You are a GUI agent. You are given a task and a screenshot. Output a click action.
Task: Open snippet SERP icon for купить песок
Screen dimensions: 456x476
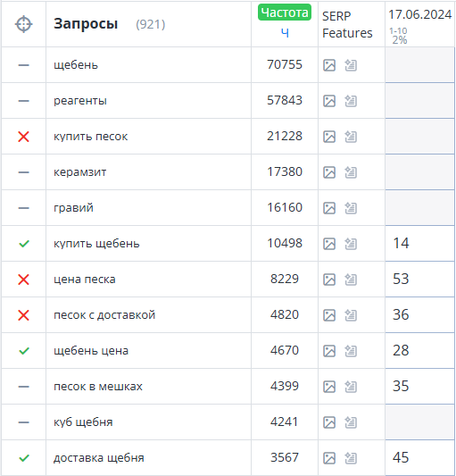click(351, 137)
